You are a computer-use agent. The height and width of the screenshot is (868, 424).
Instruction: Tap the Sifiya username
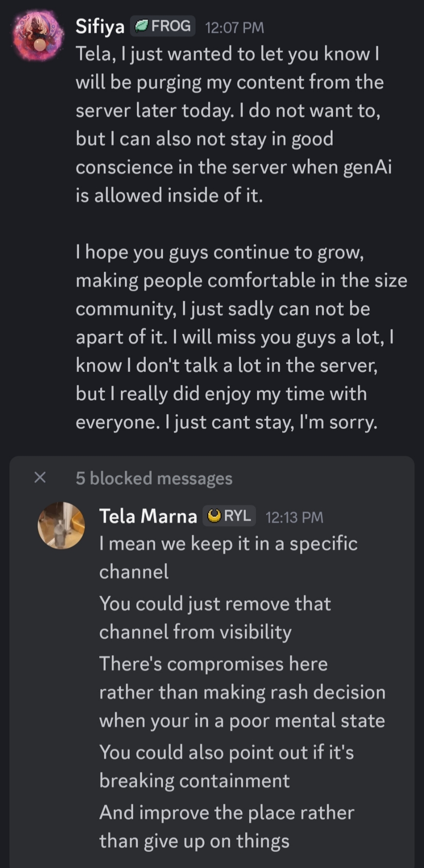coord(100,26)
